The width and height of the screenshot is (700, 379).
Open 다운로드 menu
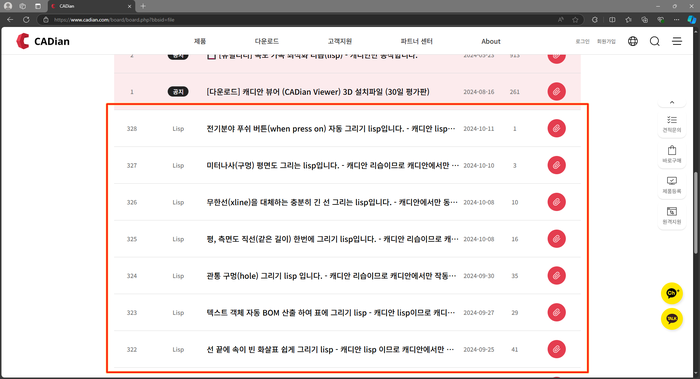pos(267,41)
